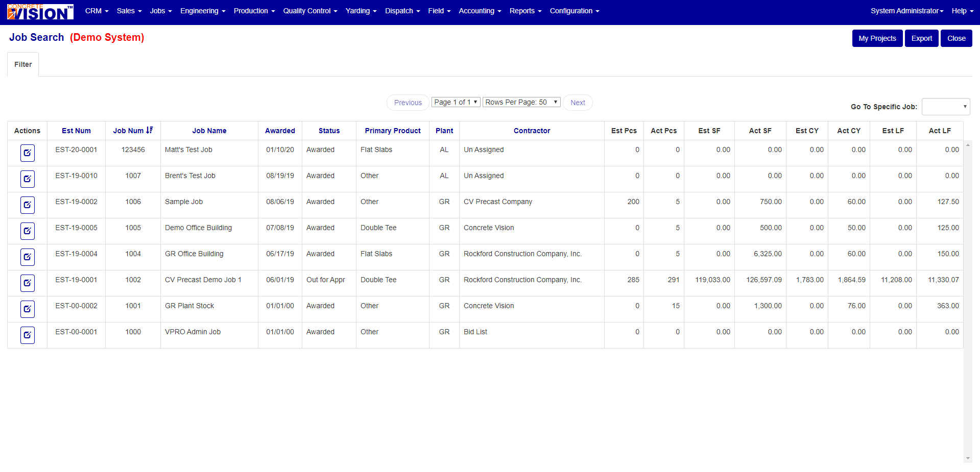980x472 pixels.
Task: Open the Reports menu
Action: coord(525,11)
